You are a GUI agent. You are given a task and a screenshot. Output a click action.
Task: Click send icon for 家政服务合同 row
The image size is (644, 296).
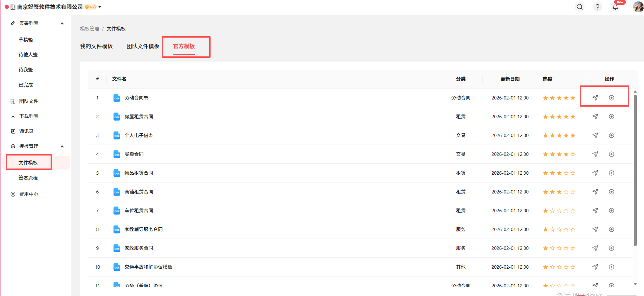click(x=595, y=248)
